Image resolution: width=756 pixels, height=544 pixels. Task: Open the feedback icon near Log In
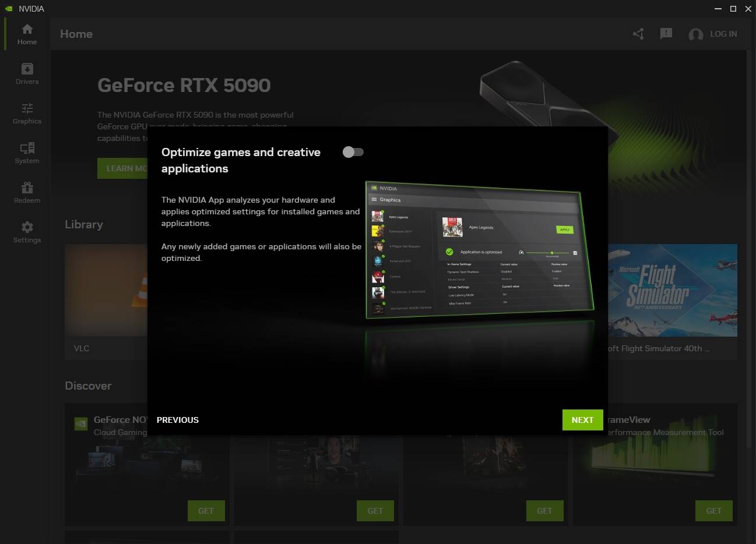(666, 34)
